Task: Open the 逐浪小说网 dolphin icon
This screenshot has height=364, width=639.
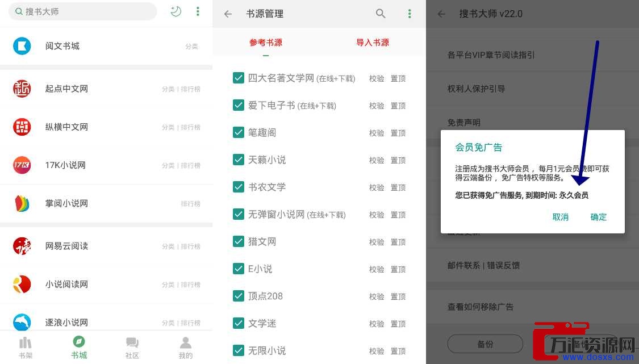Action: pos(22,322)
